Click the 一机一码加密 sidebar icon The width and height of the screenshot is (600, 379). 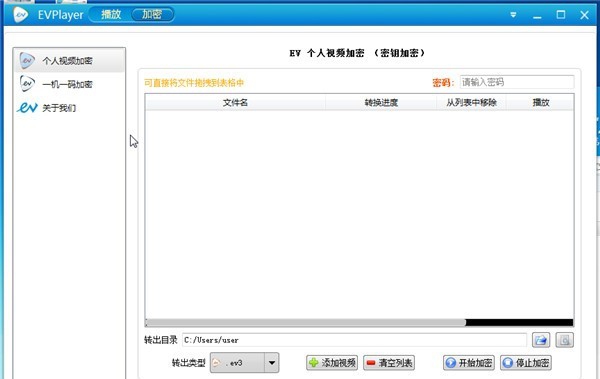tap(27, 84)
